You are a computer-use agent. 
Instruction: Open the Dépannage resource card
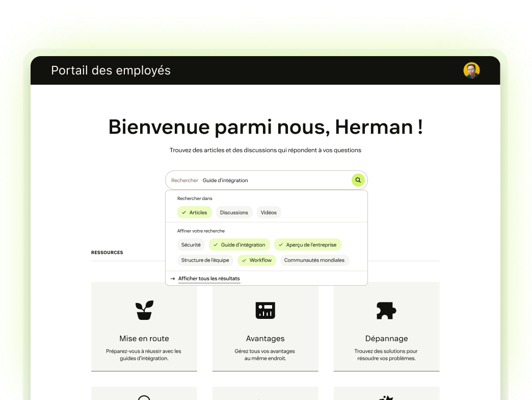[x=386, y=327]
